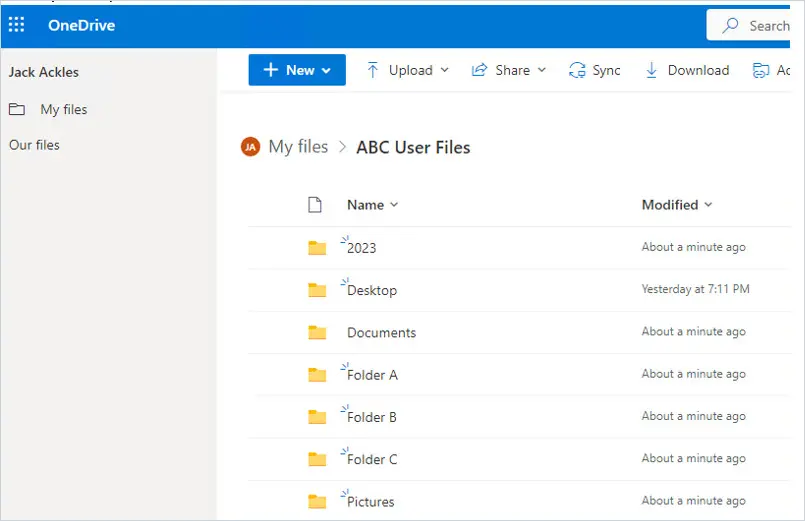Click Documents' 'About a minute ago' date

tap(693, 332)
